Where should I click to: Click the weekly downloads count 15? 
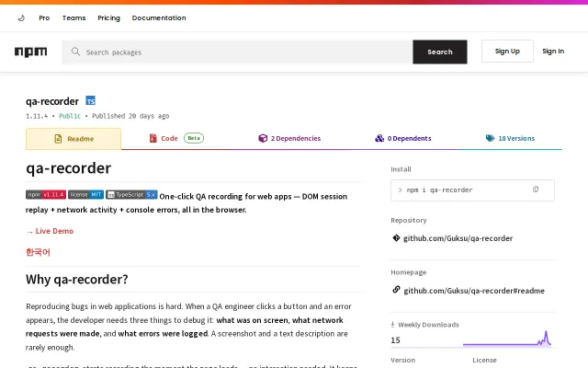(395, 340)
